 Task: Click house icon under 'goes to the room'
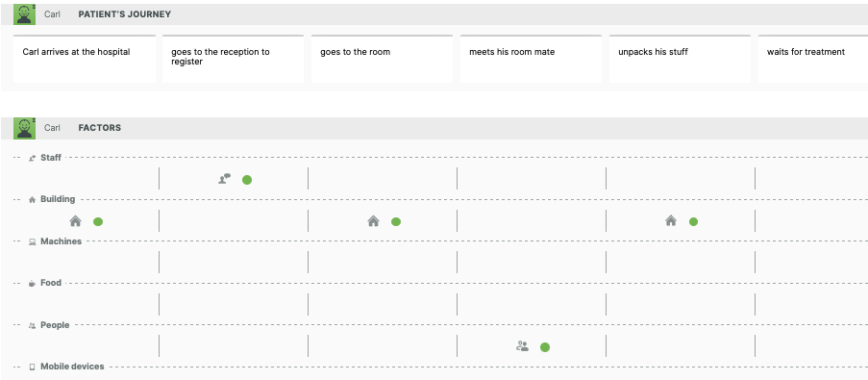click(373, 221)
